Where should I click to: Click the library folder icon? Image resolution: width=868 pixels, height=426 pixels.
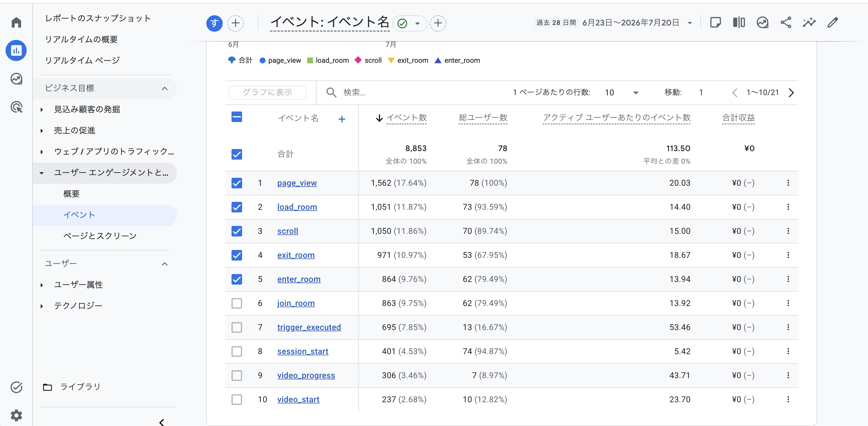pyautogui.click(x=47, y=387)
